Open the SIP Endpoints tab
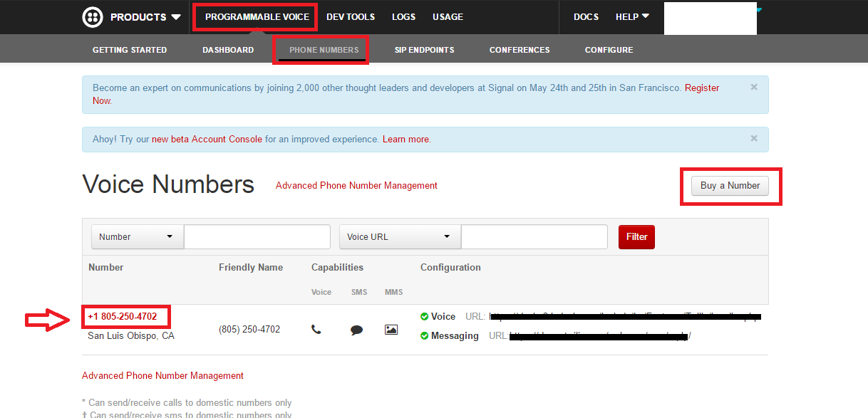868x418 pixels. 424,50
